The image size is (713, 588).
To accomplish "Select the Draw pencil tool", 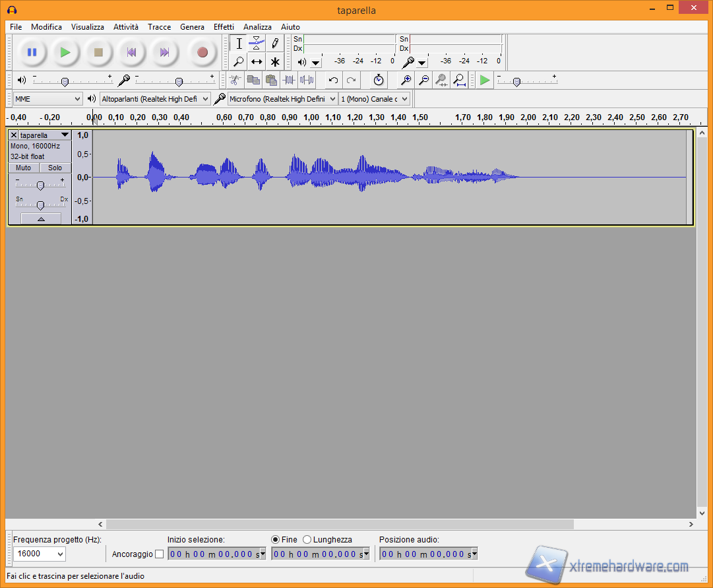I will click(x=275, y=44).
